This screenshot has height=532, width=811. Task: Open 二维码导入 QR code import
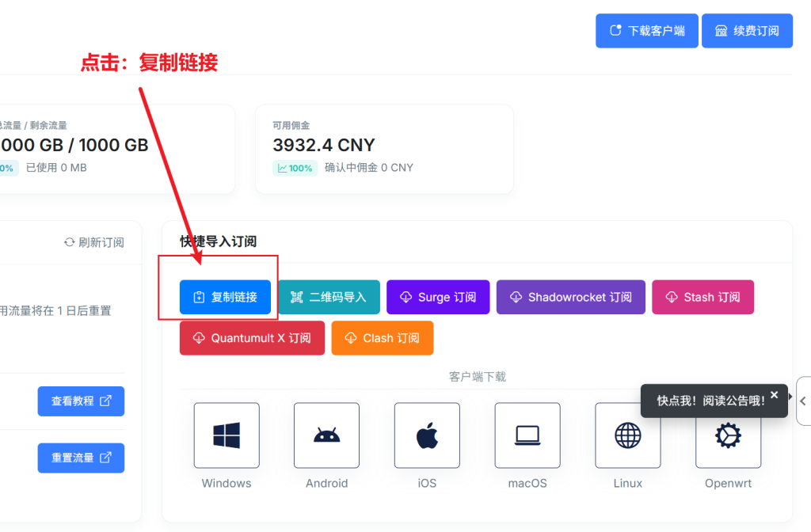pos(329,297)
